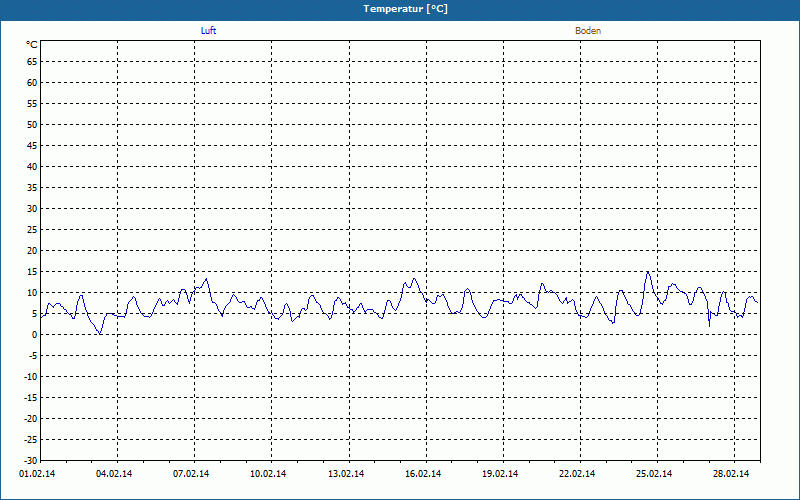Click the 13.02.14 date label
The height and width of the screenshot is (500, 800).
(x=346, y=473)
